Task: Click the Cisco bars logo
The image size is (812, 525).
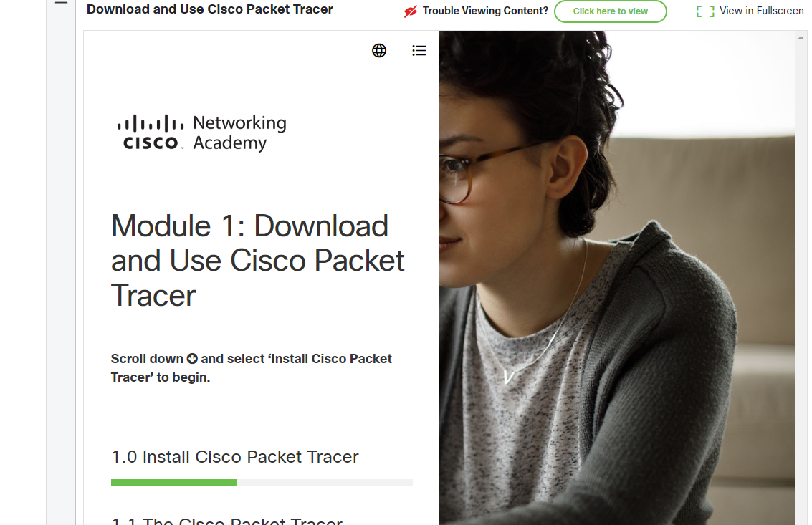Action: 151,132
